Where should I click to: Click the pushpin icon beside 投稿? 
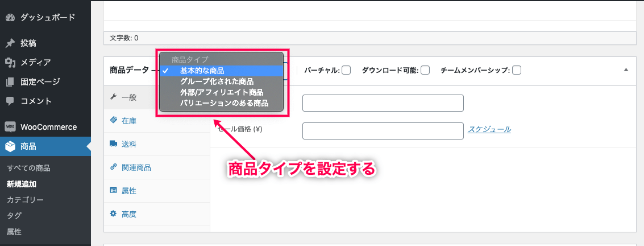click(10, 43)
